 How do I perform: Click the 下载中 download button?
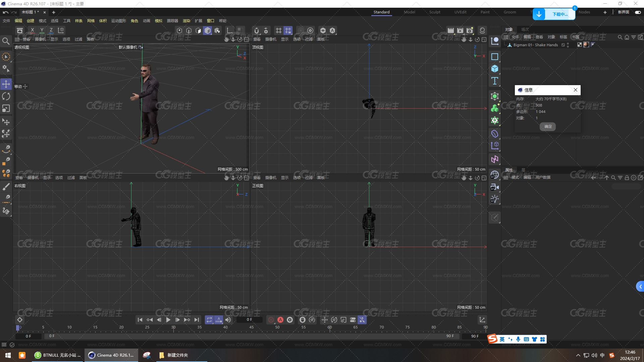click(554, 14)
